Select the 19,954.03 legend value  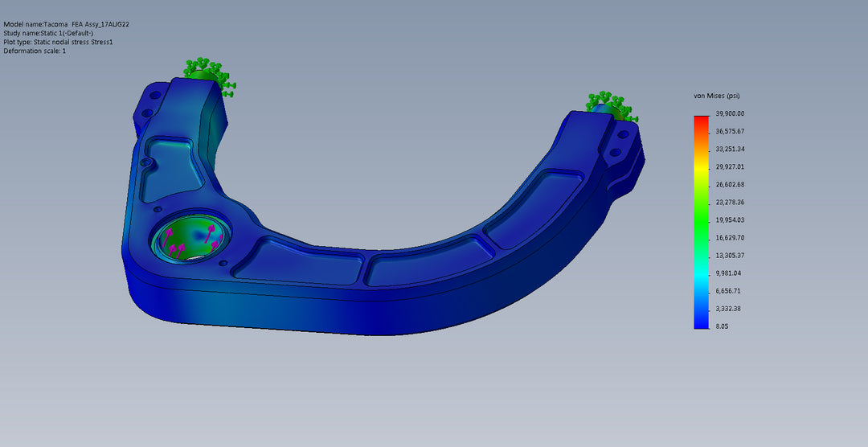[728, 219]
